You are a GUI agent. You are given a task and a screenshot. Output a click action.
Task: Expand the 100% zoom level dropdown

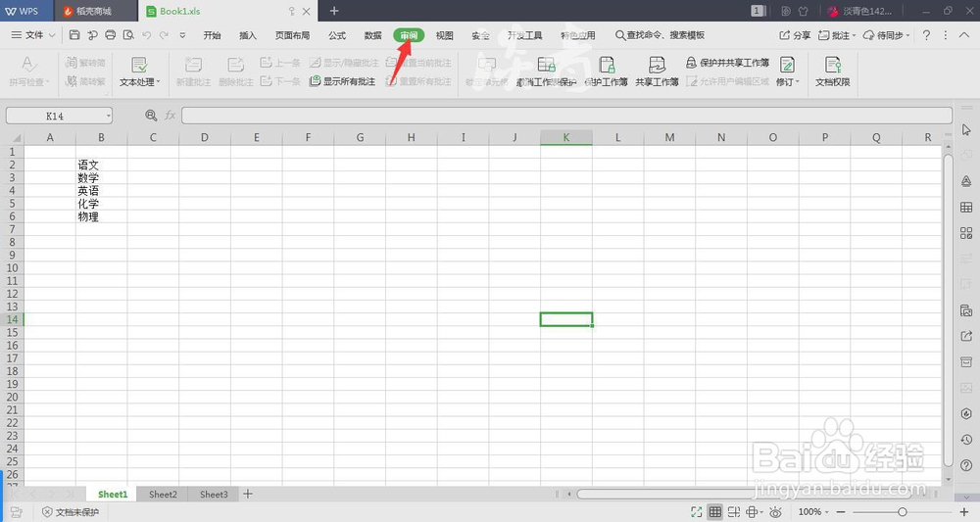point(826,512)
